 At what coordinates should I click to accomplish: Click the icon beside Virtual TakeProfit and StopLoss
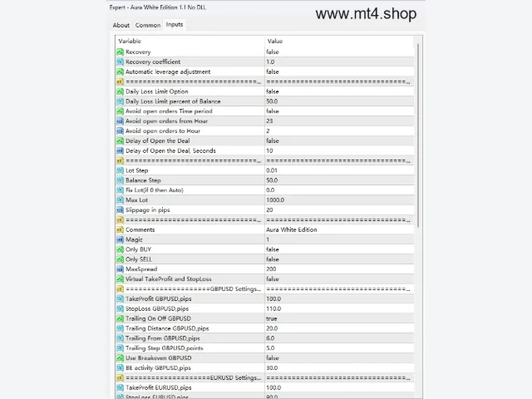coord(120,279)
